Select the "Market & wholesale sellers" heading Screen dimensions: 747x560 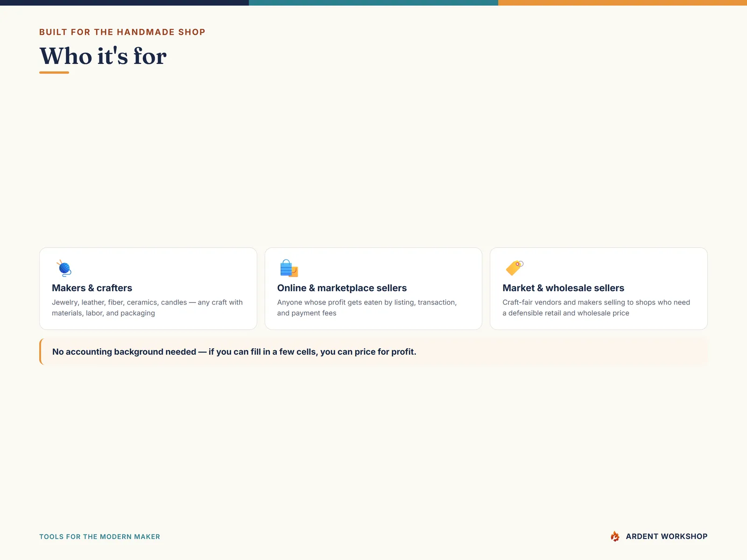tap(563, 288)
